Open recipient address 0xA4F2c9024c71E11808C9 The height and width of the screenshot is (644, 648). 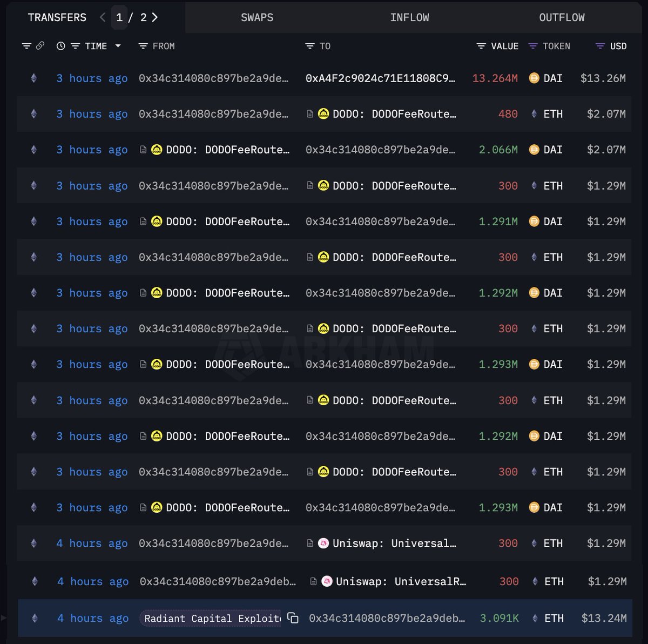[x=380, y=78]
